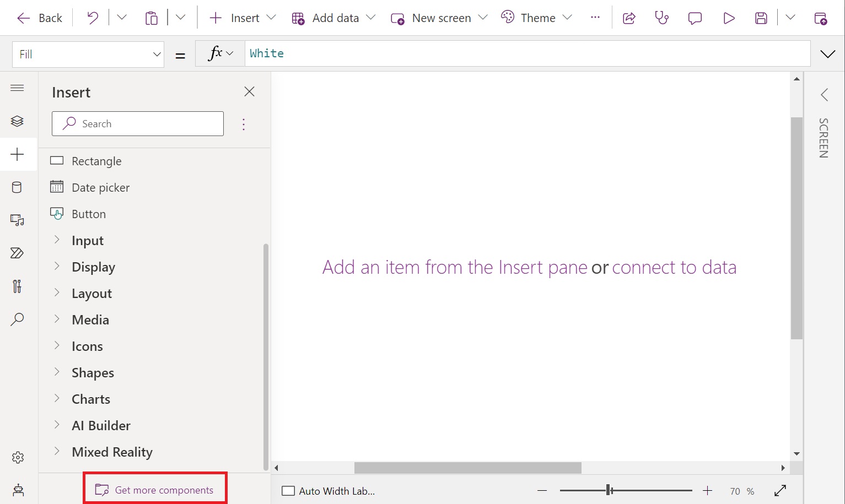The image size is (845, 504).
Task: Open the Advanced tools panel
Action: click(17, 286)
